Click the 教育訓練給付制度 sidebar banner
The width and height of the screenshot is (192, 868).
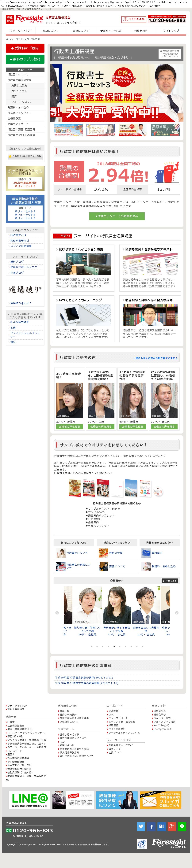tap(25, 209)
